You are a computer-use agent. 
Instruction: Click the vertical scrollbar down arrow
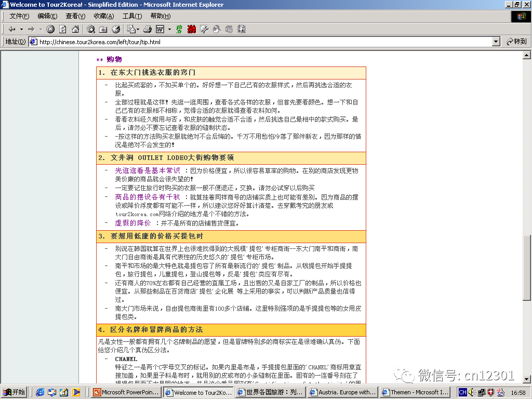coord(527,379)
